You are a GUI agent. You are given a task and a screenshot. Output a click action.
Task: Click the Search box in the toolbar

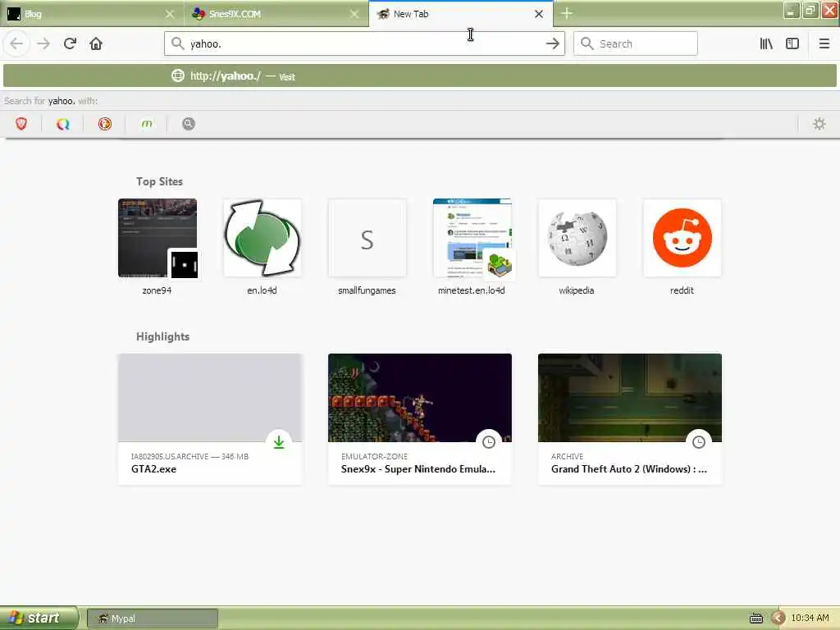(x=636, y=44)
